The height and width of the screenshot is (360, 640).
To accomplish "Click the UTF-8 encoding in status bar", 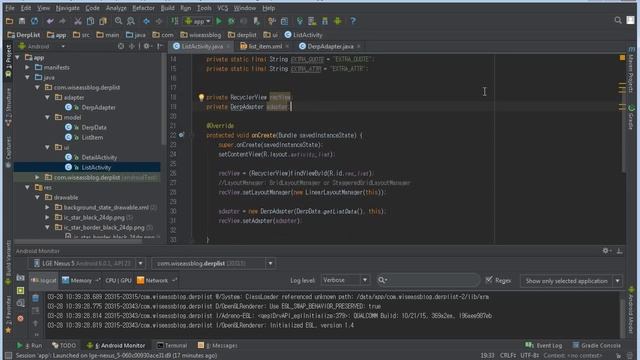I will pyautogui.click(x=530, y=356).
